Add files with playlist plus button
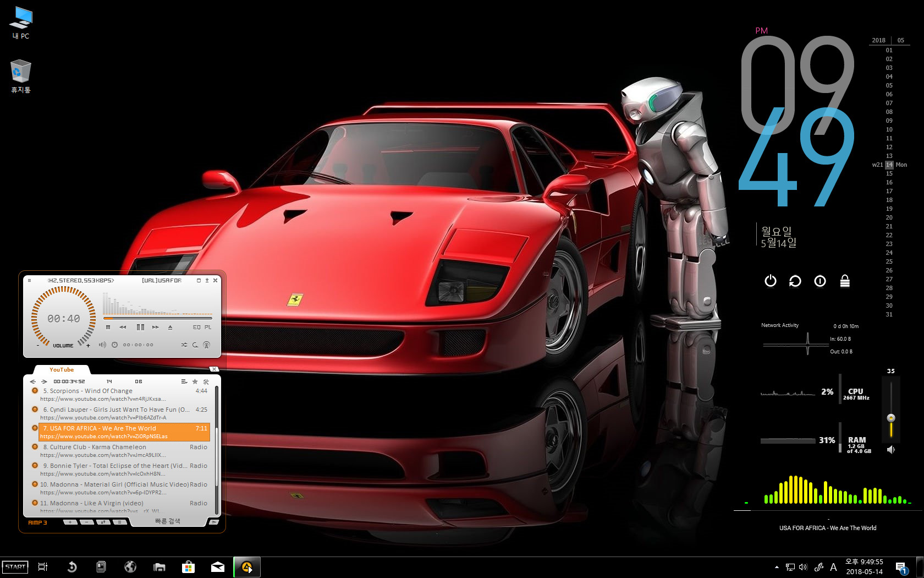 [x=70, y=522]
